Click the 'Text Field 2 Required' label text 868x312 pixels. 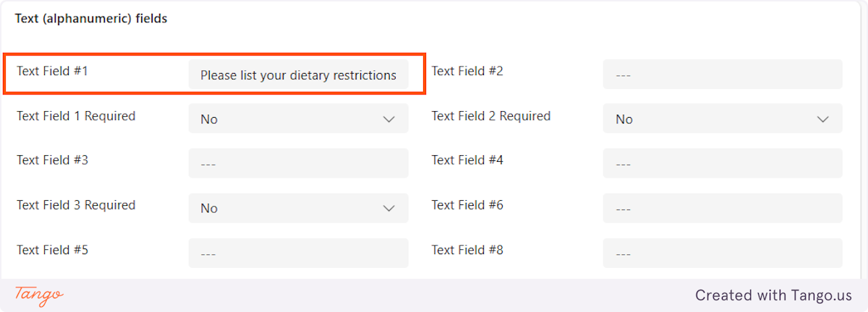coord(491,116)
